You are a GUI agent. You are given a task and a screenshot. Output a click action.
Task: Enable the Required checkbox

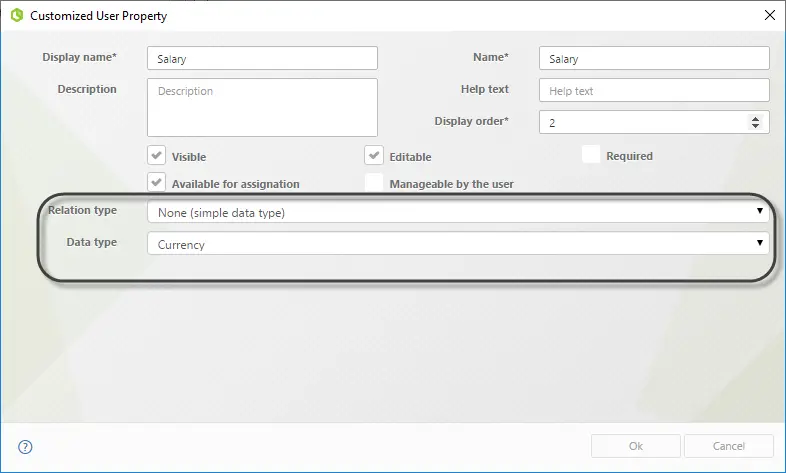(x=591, y=154)
